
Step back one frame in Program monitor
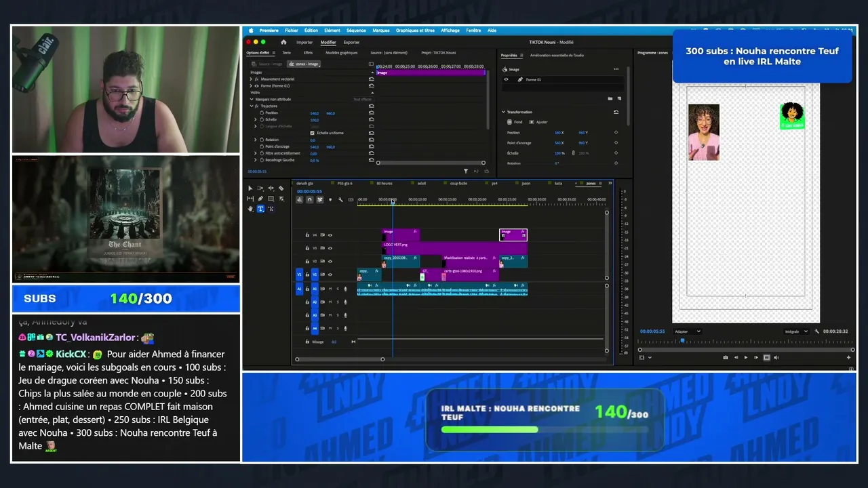(736, 357)
